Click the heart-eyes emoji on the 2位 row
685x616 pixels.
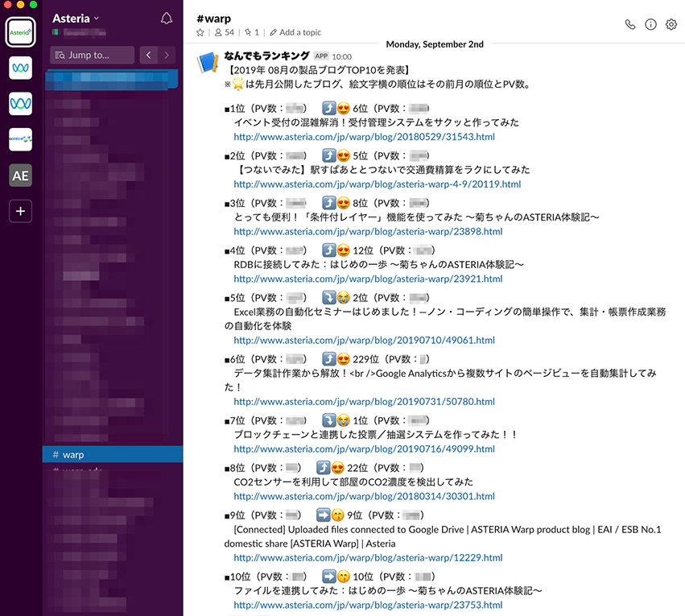pos(344,155)
